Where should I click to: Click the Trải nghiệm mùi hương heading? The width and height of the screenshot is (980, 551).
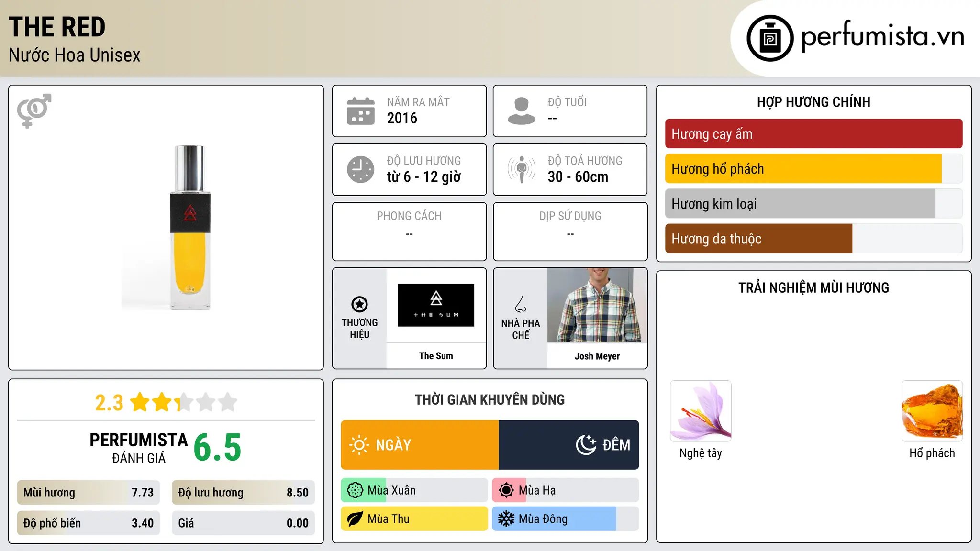pyautogui.click(x=813, y=288)
